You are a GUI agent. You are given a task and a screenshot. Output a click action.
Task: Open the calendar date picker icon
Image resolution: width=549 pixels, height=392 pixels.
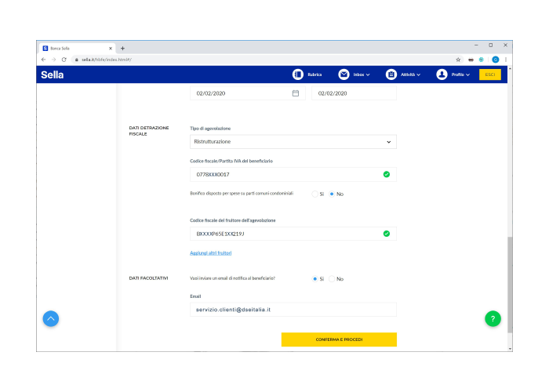point(296,93)
